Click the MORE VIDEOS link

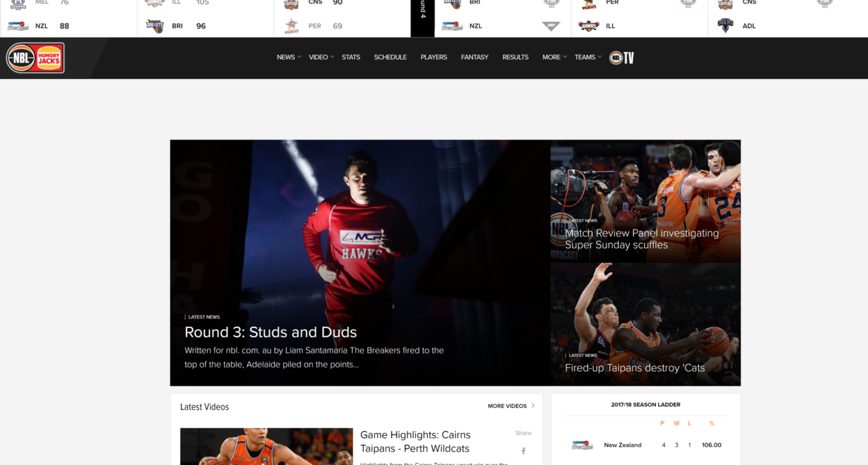pos(507,406)
